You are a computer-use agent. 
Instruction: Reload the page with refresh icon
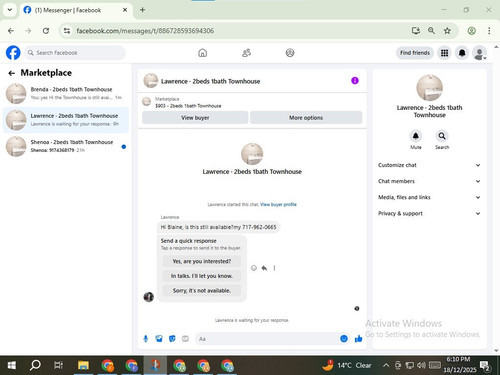tap(46, 31)
